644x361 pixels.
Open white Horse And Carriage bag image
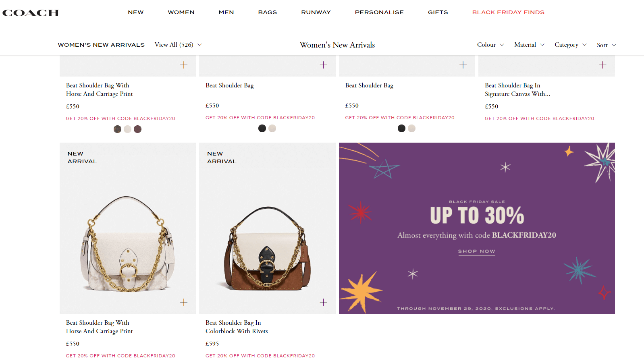(128, 228)
